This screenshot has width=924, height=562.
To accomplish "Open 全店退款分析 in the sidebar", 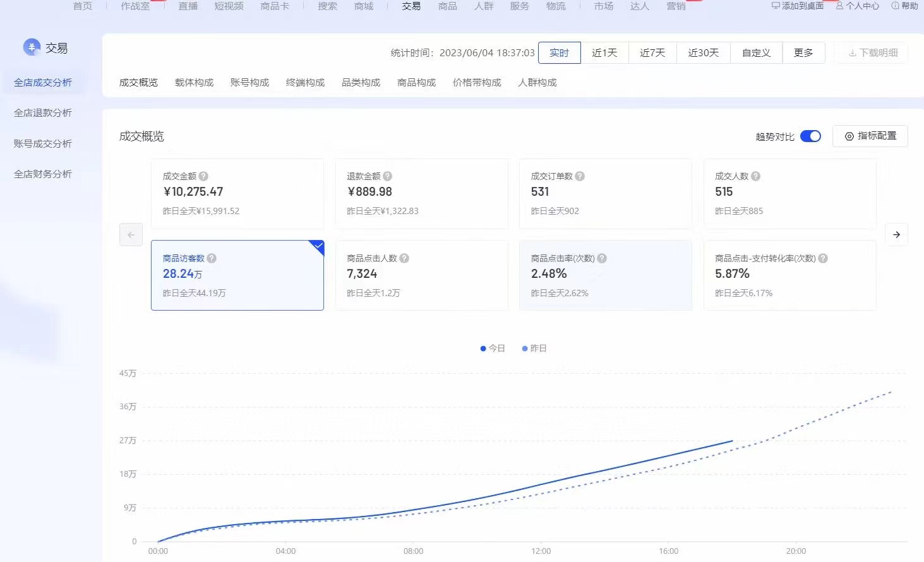I will (x=43, y=113).
